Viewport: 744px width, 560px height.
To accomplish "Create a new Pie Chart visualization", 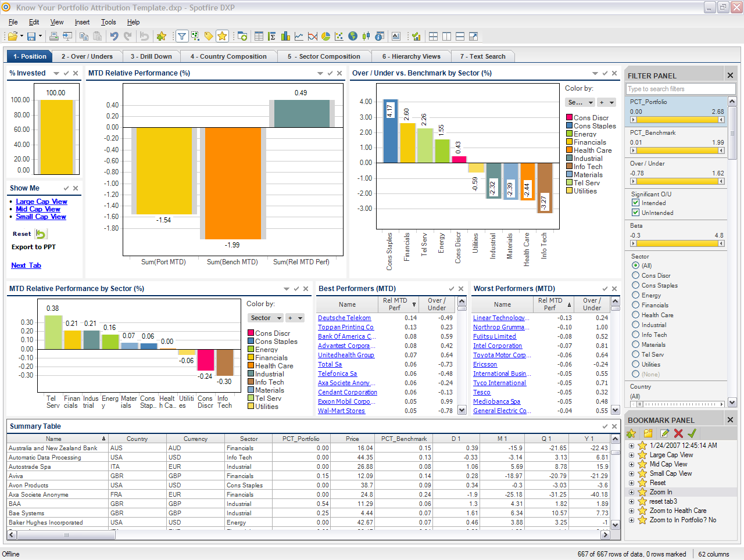I will pyautogui.click(x=325, y=36).
